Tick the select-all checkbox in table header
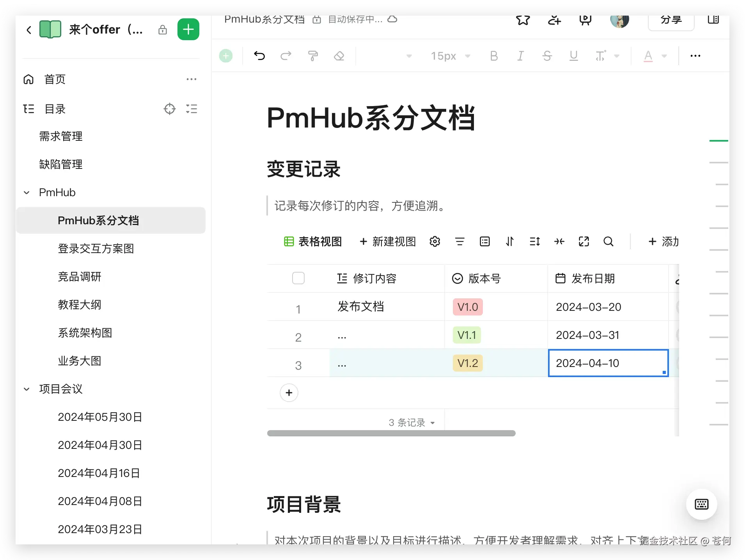The width and height of the screenshot is (745, 560). pyautogui.click(x=298, y=278)
